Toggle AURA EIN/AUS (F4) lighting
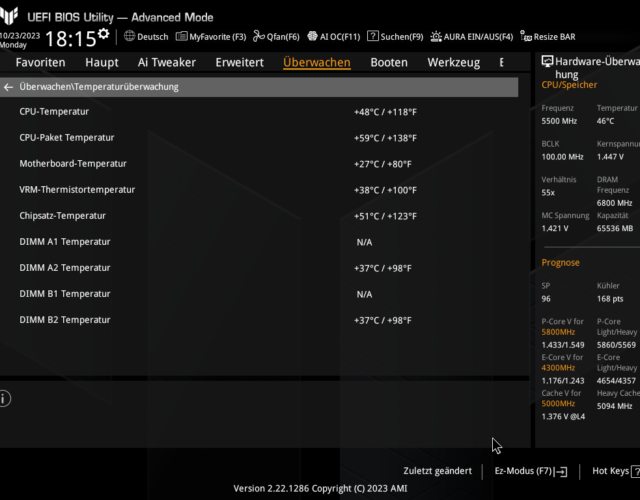 472,37
